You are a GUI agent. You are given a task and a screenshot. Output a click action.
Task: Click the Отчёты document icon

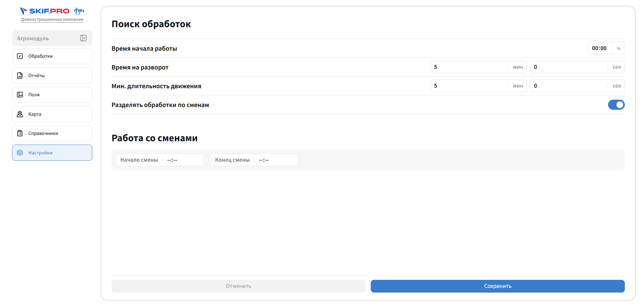click(20, 75)
